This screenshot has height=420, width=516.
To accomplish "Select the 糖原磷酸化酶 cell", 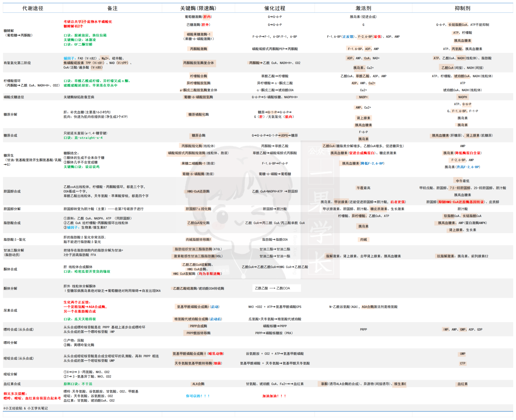I will tap(198, 115).
